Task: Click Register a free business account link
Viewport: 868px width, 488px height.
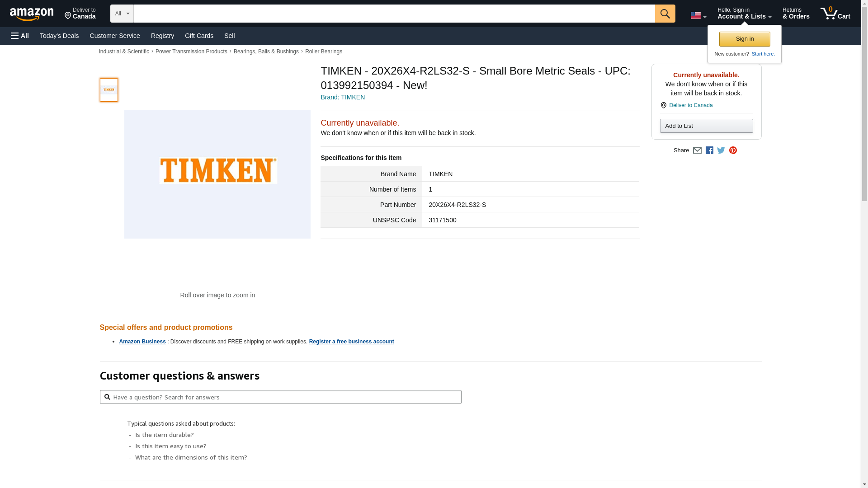Action: tap(351, 342)
